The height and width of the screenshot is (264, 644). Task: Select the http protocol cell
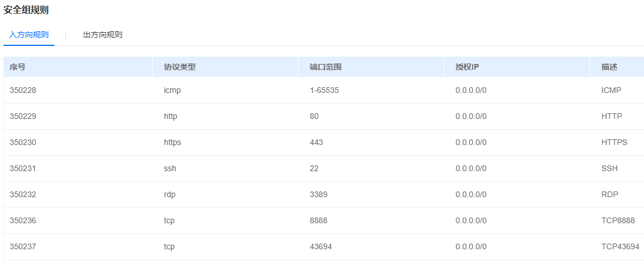click(x=171, y=116)
